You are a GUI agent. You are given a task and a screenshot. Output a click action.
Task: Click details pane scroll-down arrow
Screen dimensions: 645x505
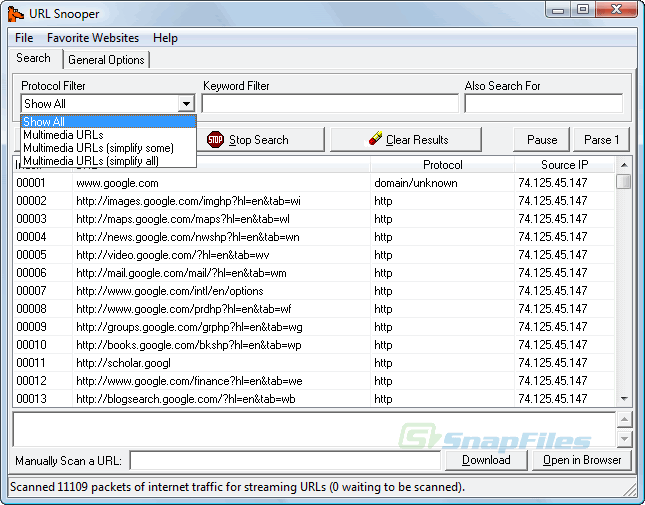(x=624, y=439)
